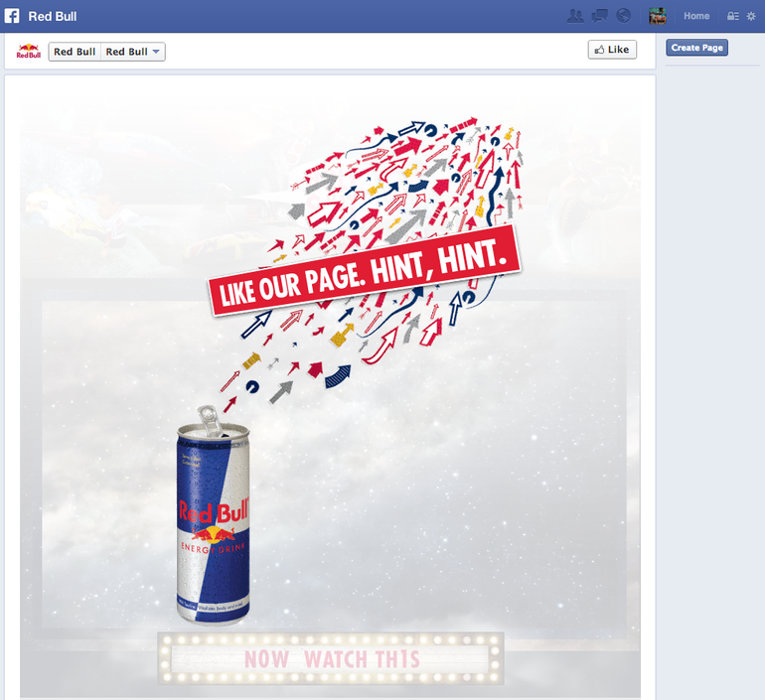Click the Red Bull page logo thumbnail
Screen dimensions: 765x700
pos(28,52)
